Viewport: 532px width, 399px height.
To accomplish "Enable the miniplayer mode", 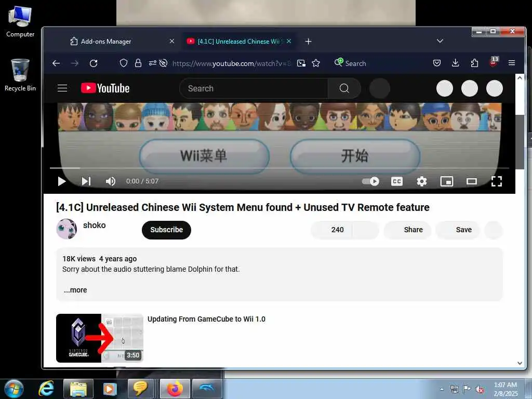I will 446,181.
